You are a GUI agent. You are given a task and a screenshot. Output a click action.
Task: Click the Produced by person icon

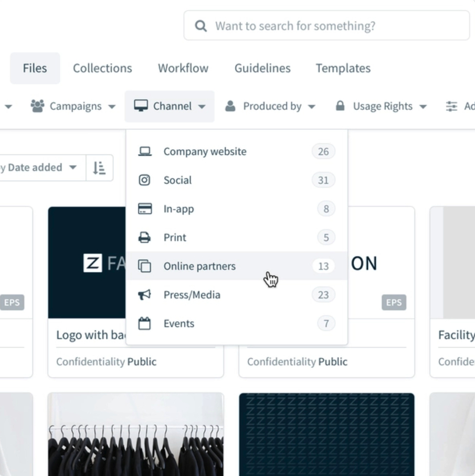pos(230,106)
